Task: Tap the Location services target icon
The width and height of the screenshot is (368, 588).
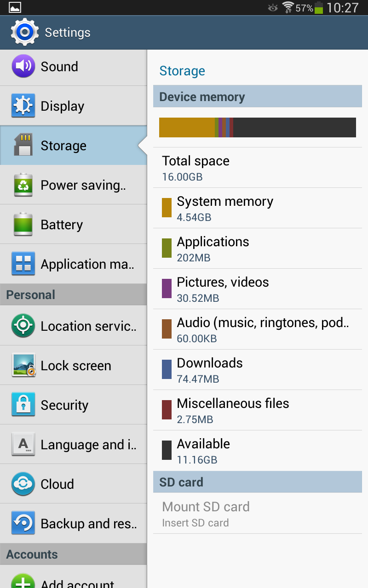Action: 23,326
